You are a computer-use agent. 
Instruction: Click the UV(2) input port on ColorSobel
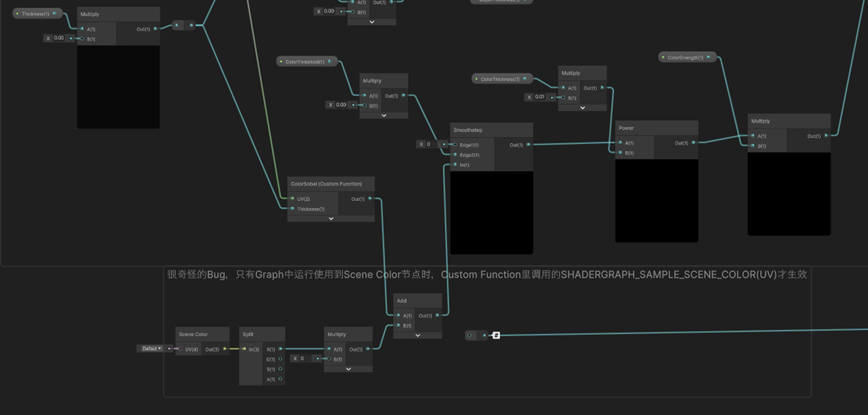point(292,198)
